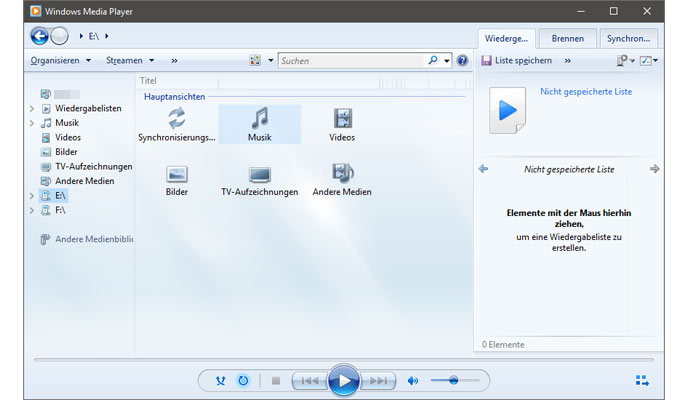Switch to the Synchronisieren tab
The image size is (688, 400).
(629, 39)
